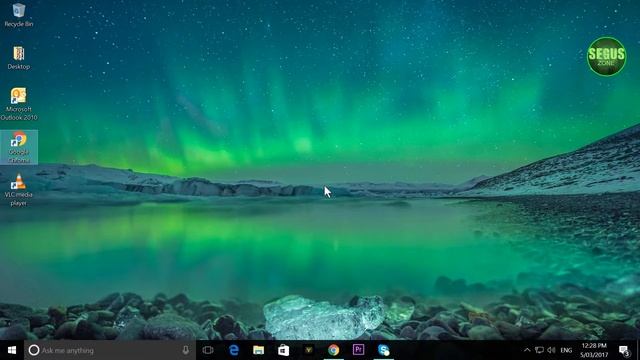Open the Recycle Bin desktop icon
640x360 pixels.
point(18,15)
